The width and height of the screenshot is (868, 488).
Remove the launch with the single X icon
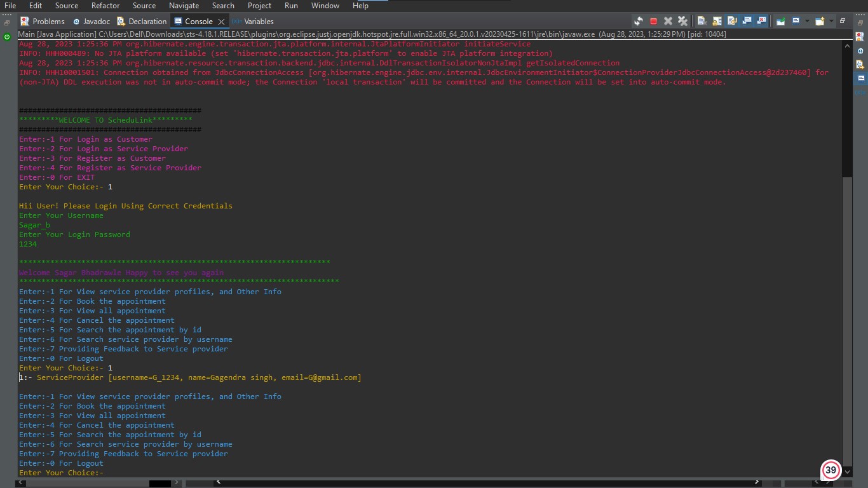point(668,21)
